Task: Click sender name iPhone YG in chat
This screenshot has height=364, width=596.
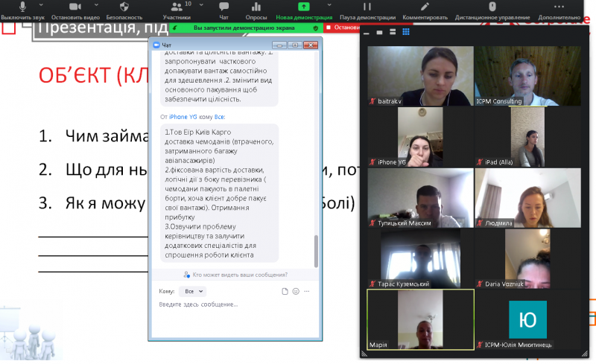Action: [x=183, y=117]
